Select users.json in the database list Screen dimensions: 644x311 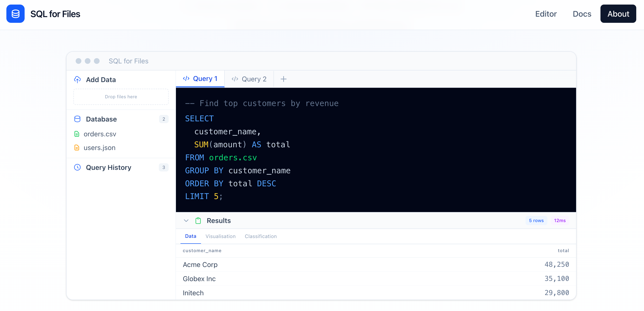(99, 148)
